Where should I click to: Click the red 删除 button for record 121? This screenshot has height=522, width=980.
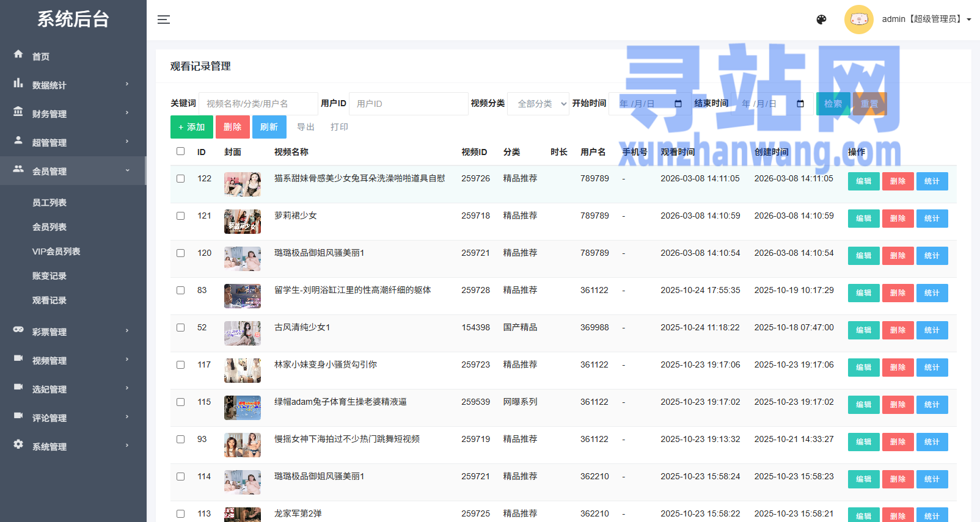tap(898, 219)
